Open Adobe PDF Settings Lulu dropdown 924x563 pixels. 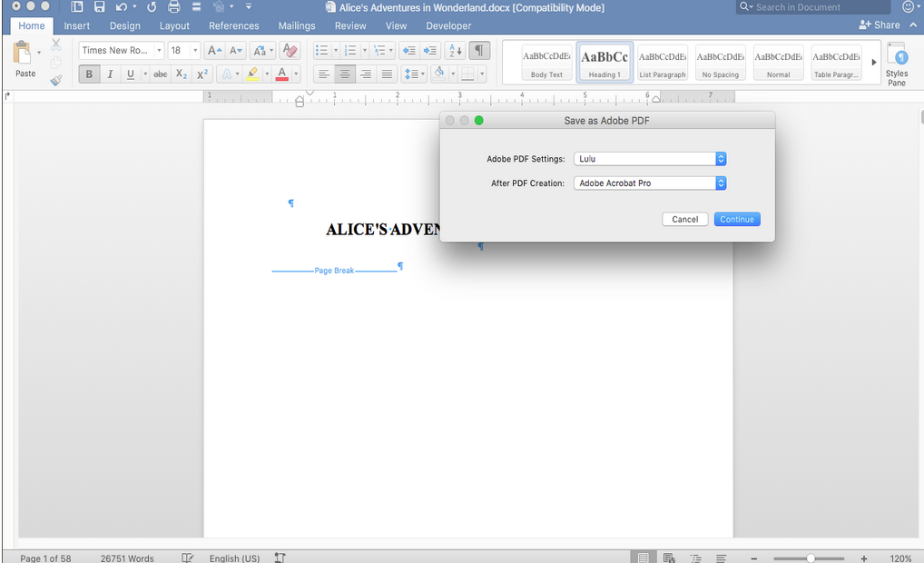(x=649, y=159)
